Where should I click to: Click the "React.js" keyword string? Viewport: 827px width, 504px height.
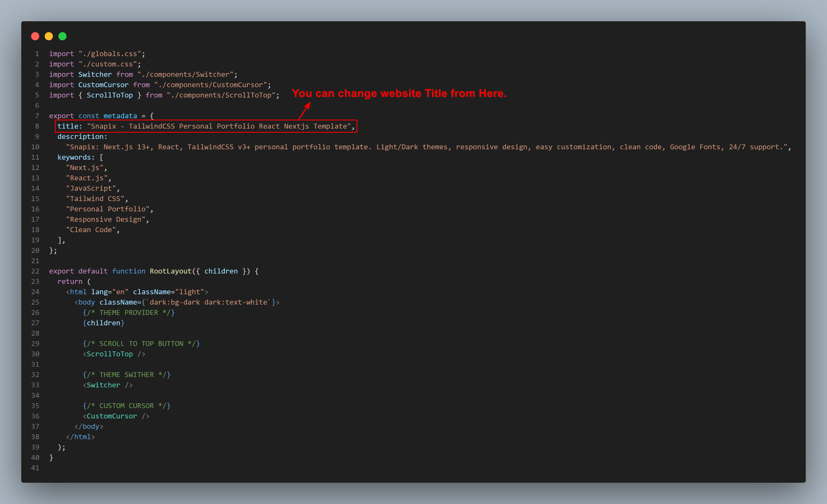point(87,178)
